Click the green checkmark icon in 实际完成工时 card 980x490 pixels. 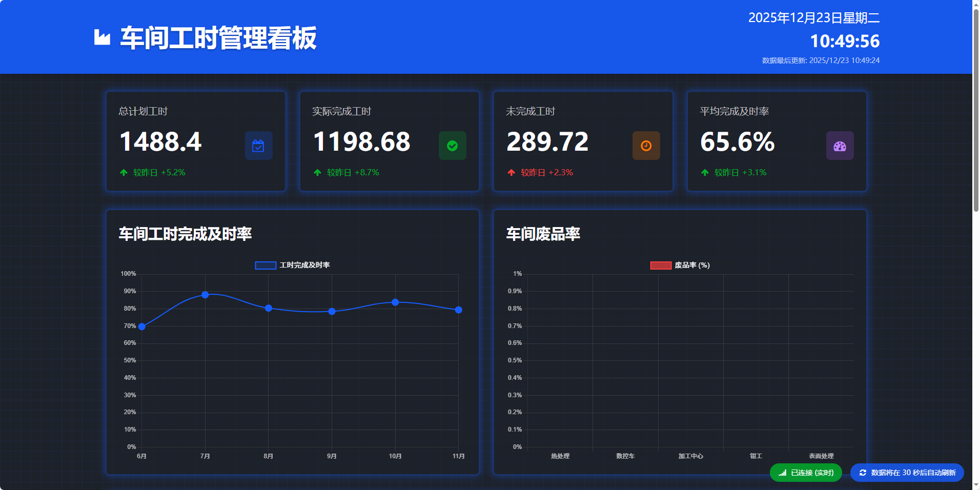pyautogui.click(x=452, y=146)
